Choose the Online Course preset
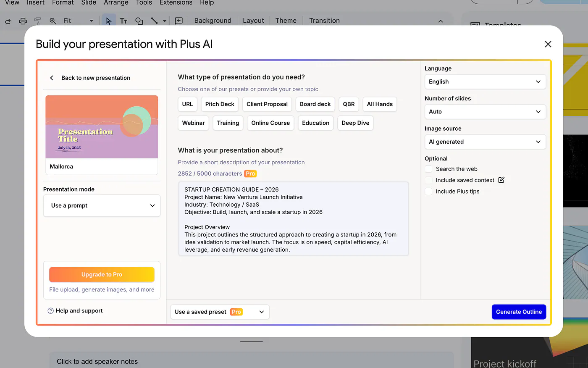Screen dimensions: 588x368 coord(270,123)
